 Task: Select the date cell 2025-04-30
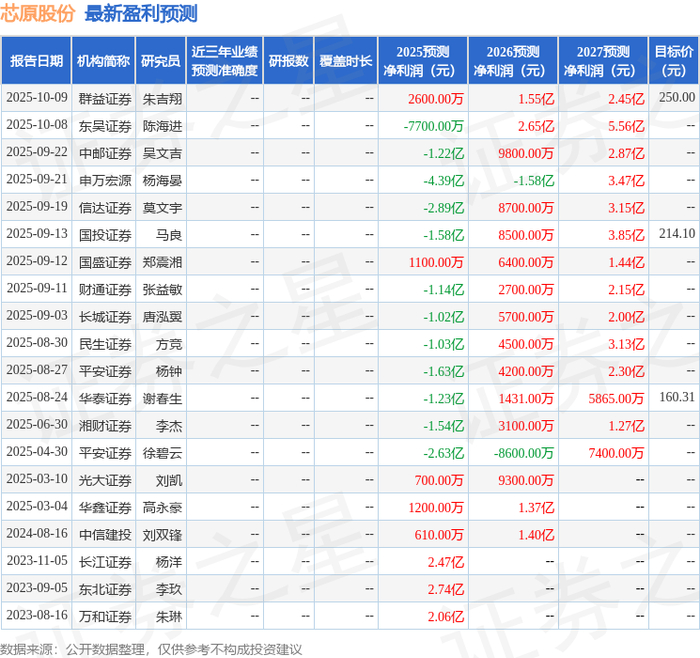(37, 452)
